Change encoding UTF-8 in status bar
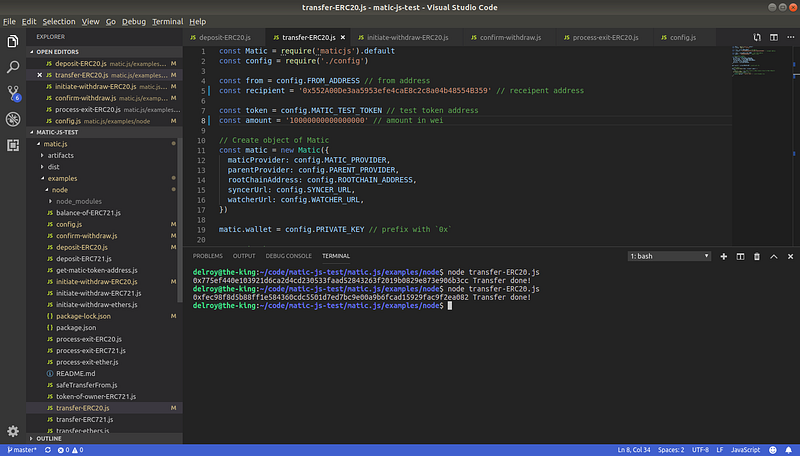Image resolution: width=800 pixels, height=456 pixels. [x=700, y=450]
